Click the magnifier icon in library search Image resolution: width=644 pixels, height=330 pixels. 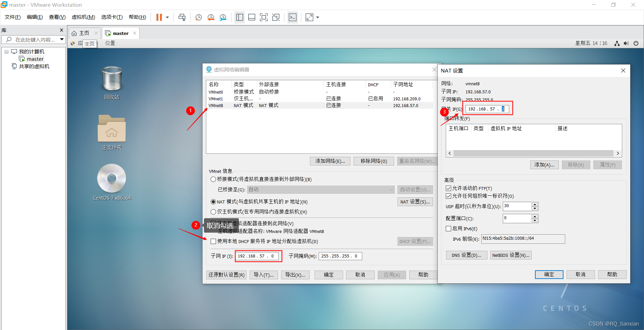(9, 40)
